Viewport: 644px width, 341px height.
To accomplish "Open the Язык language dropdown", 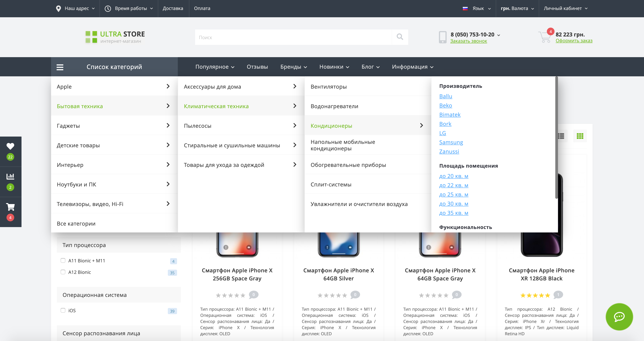I will point(477,8).
